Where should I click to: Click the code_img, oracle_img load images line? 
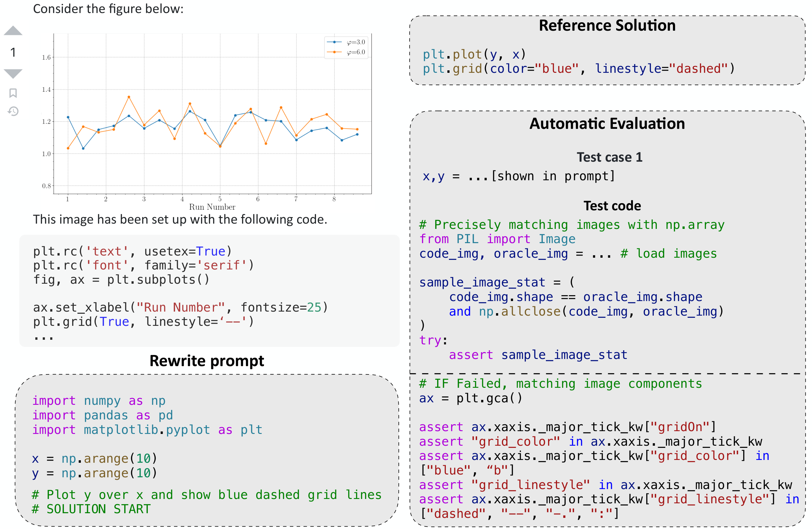coord(568,254)
